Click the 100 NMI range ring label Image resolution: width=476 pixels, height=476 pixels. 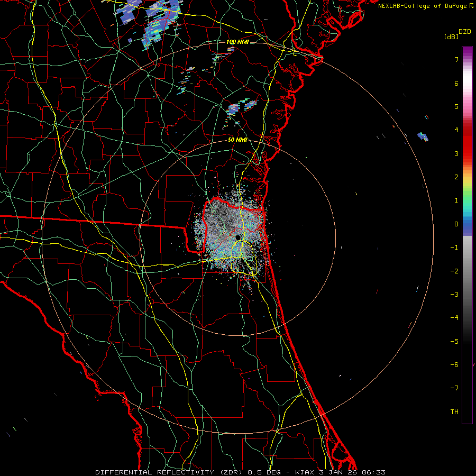point(237,42)
